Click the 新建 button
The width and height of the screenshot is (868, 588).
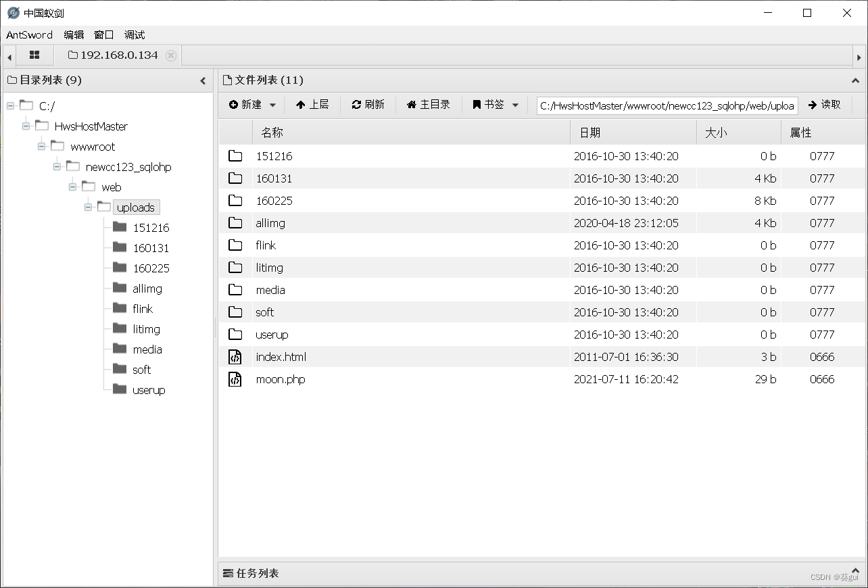point(245,105)
